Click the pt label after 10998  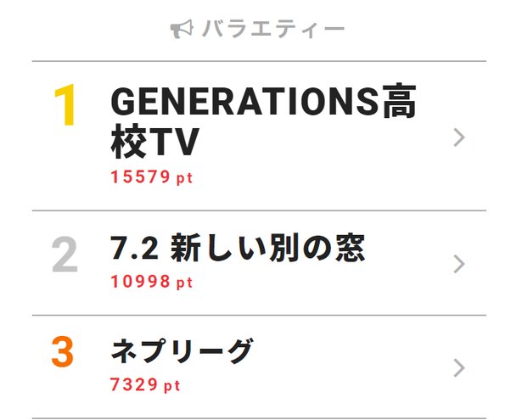click(x=184, y=283)
